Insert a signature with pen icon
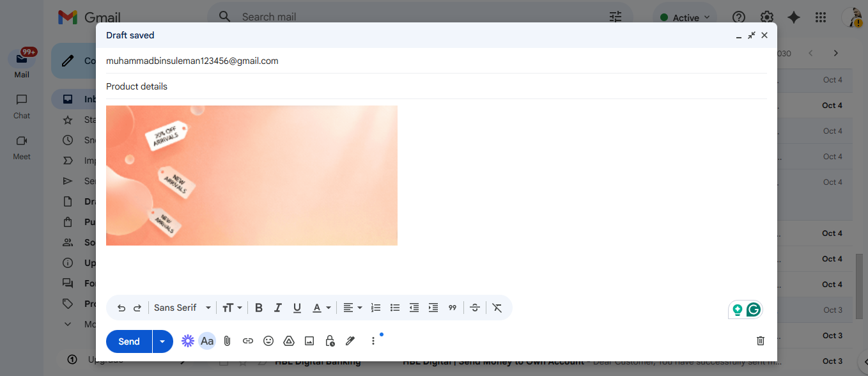The image size is (868, 376). point(350,341)
